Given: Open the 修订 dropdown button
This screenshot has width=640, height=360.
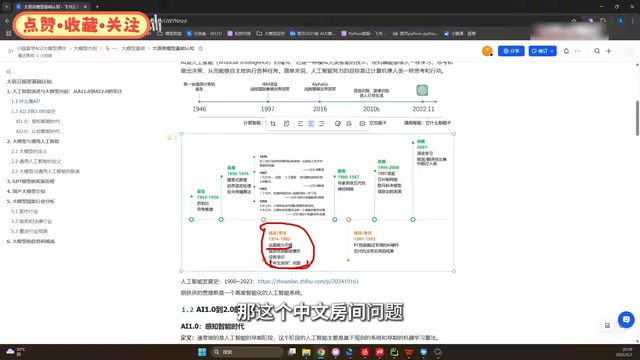Looking at the screenshot, I should pos(542,51).
